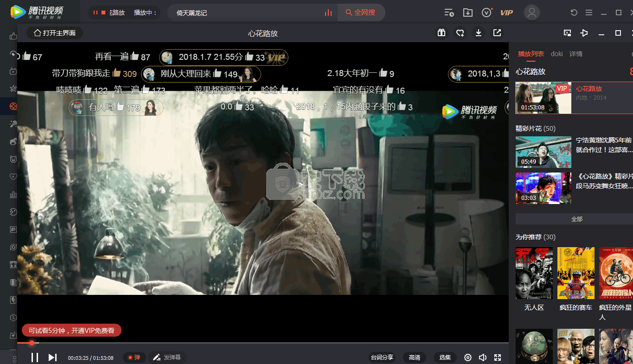
Task: Like the comment 带刀带狗跟我走
Action: [x=117, y=73]
